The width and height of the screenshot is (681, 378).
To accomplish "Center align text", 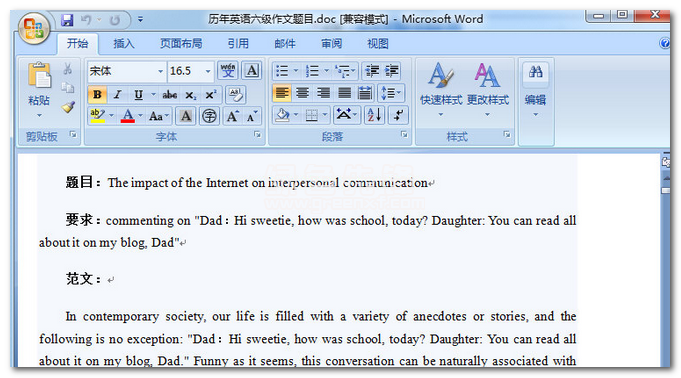I will click(x=303, y=93).
